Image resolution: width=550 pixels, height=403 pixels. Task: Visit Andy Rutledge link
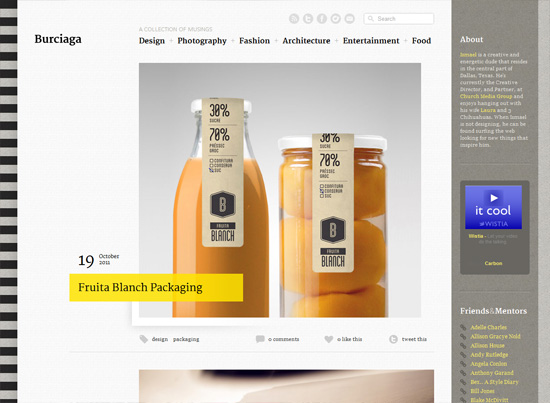coord(489,355)
